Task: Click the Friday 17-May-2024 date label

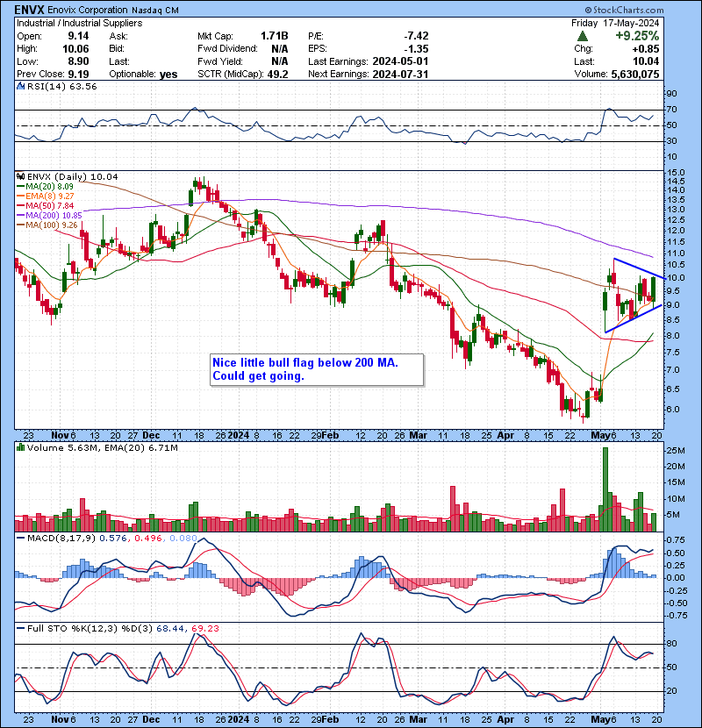Action: tap(615, 23)
